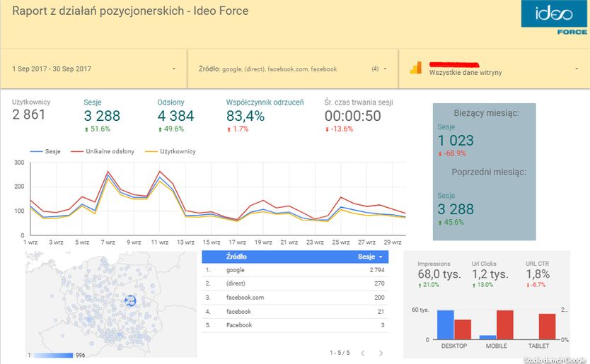Click the Studio danych Google watermark link
The width and height of the screenshot is (590, 364).
coord(555,360)
